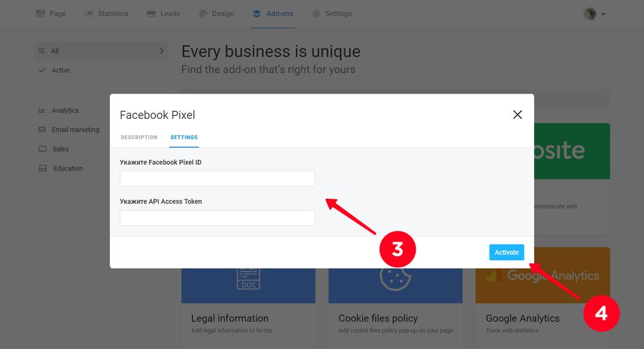
Task: Click the 'Every business is unique' heading
Action: [x=271, y=51]
